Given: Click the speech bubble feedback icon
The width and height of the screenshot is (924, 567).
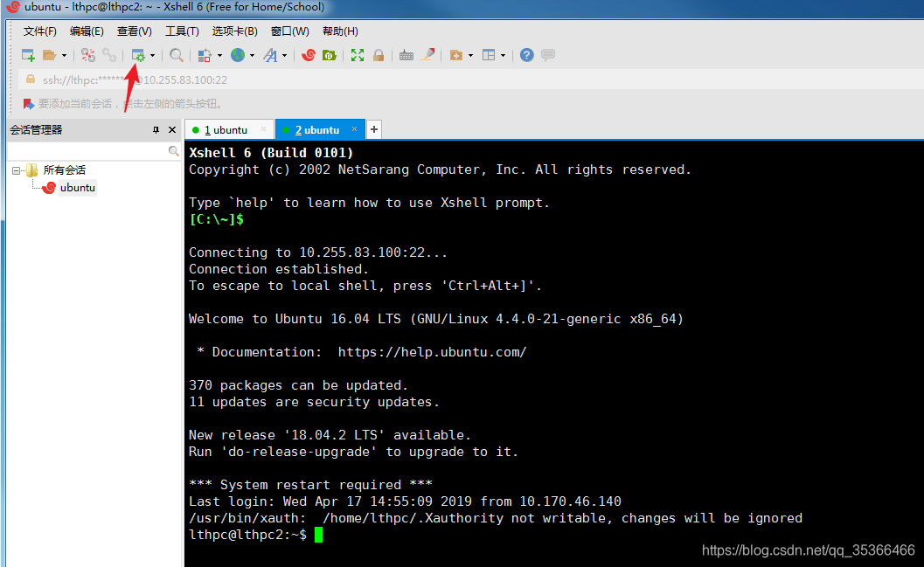Looking at the screenshot, I should (548, 55).
